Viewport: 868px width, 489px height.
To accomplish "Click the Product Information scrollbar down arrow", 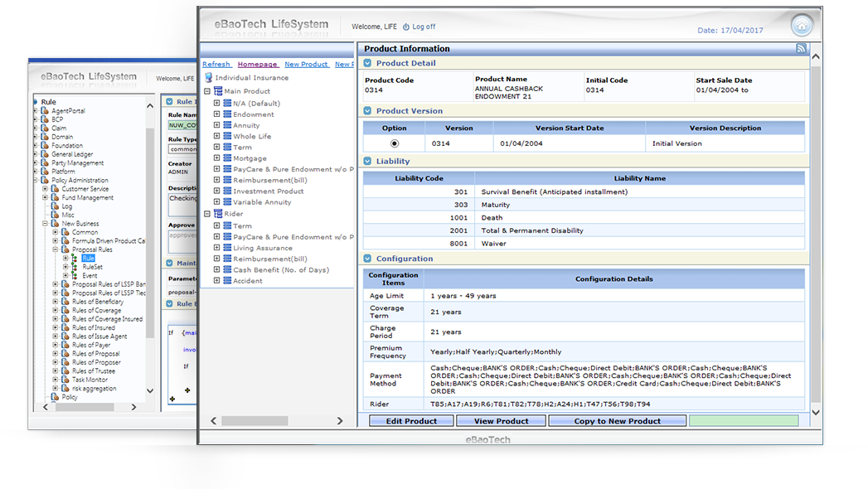I will (816, 412).
